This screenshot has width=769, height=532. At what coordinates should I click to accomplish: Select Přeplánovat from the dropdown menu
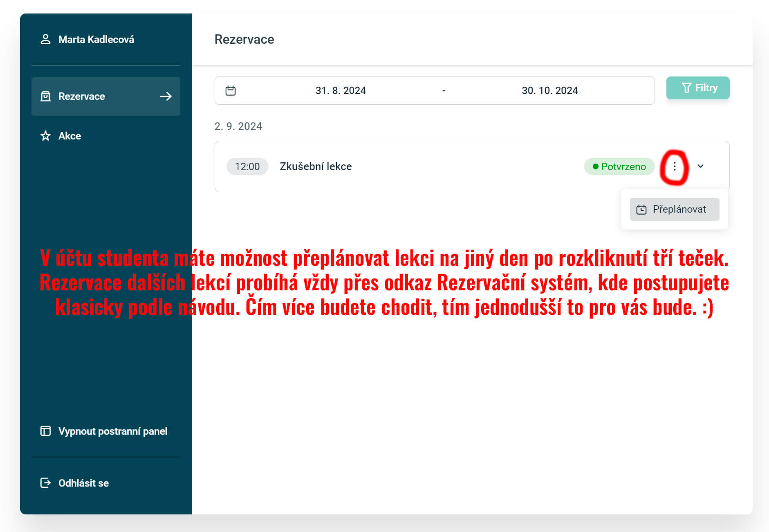[x=679, y=209]
